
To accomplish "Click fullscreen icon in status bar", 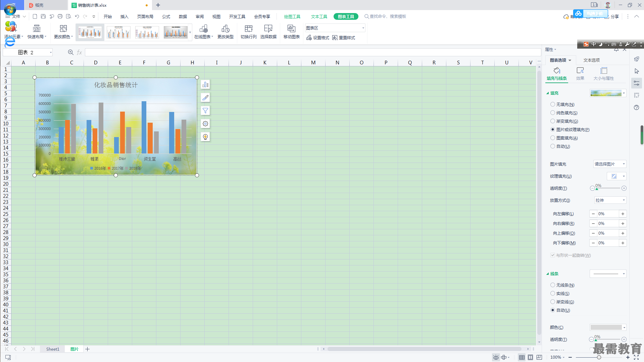I will click(636, 357).
